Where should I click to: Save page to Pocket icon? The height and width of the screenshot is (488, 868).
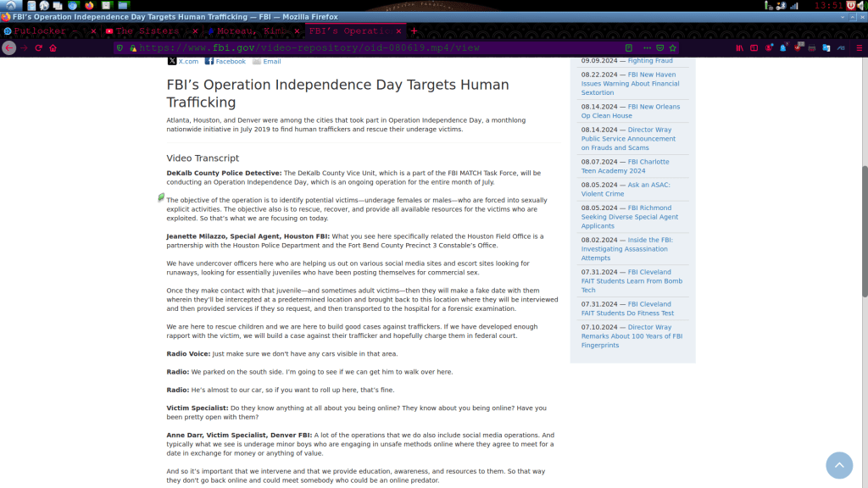click(659, 48)
